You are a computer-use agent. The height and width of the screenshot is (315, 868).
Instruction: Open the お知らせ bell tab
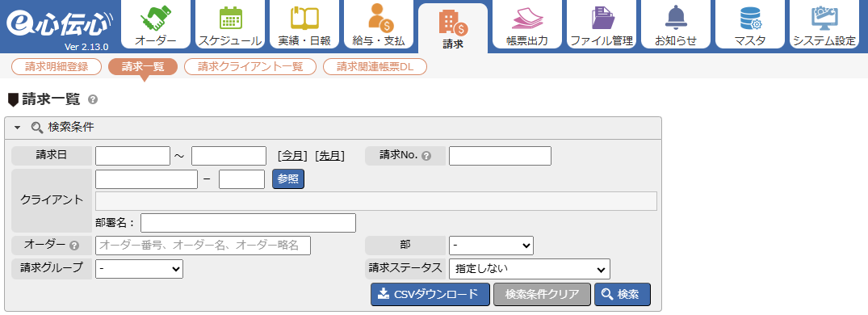675,25
